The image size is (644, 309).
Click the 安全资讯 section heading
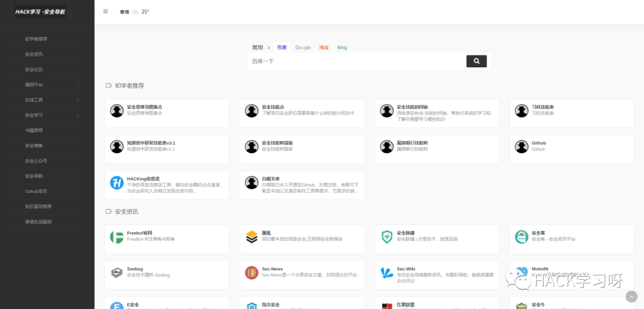point(126,211)
